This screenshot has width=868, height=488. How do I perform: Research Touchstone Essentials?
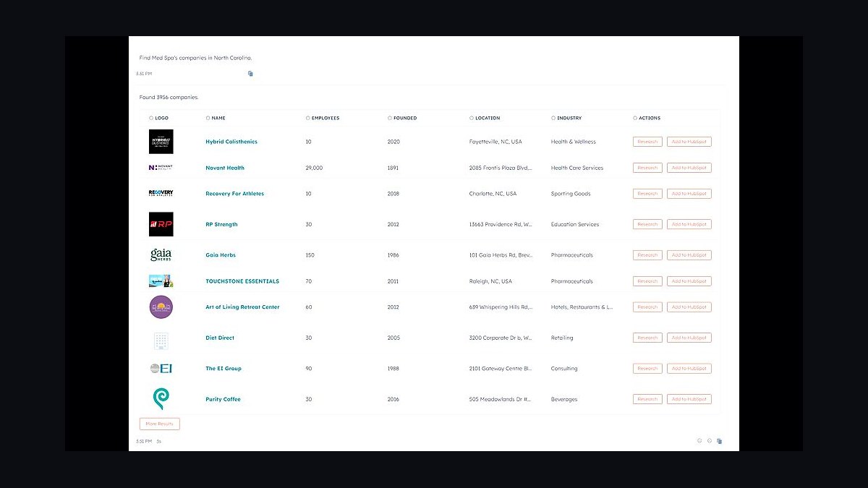pyautogui.click(x=647, y=281)
